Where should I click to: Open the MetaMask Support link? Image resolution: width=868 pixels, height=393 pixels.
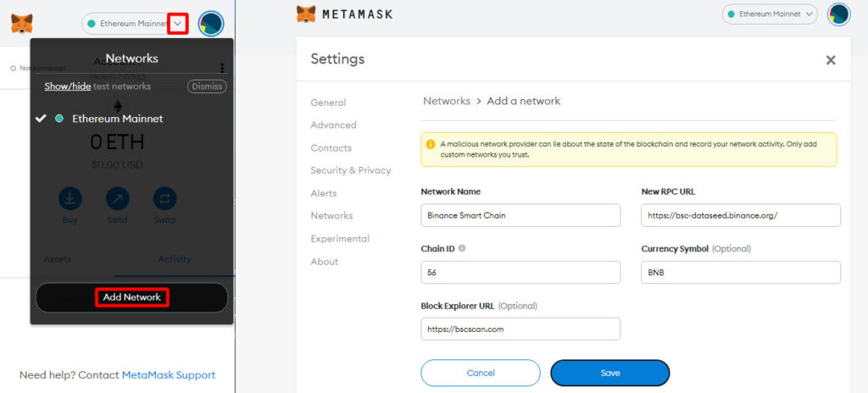click(169, 374)
